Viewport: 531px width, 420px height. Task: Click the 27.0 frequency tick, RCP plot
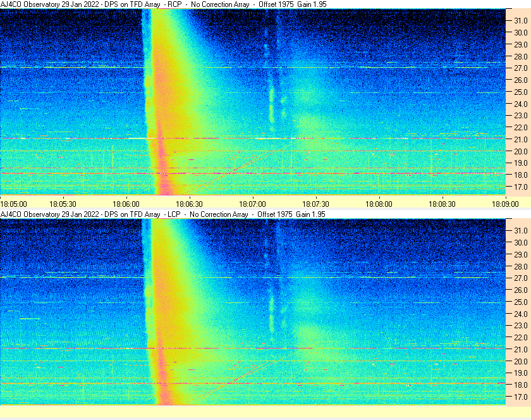click(521, 68)
